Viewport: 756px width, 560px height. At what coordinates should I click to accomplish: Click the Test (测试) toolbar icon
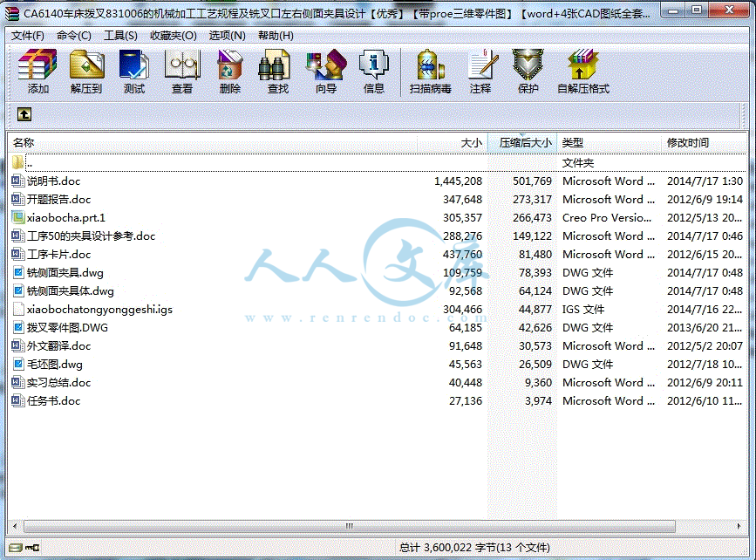(134, 72)
